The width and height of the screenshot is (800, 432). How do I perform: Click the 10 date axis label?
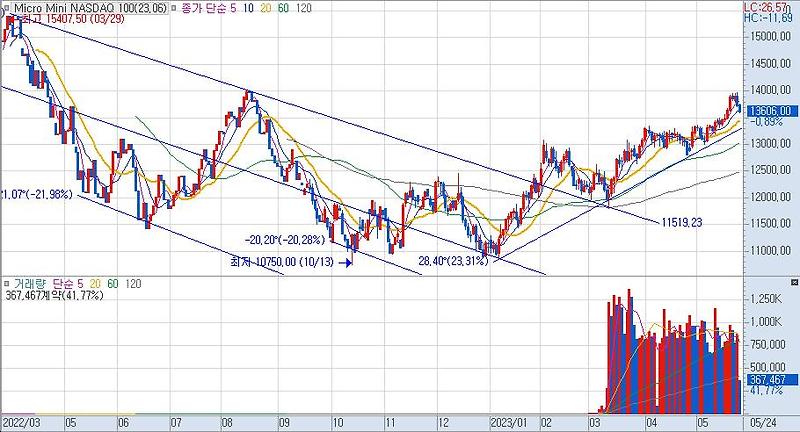click(x=337, y=423)
